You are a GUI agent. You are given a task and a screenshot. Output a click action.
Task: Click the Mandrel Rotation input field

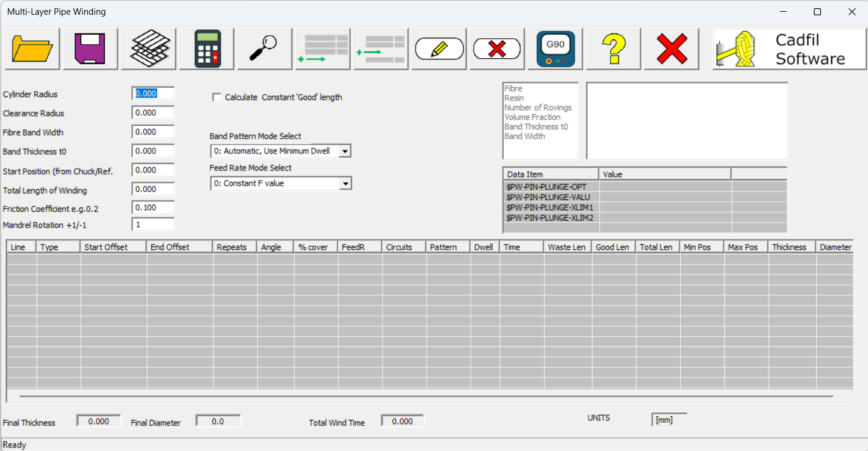pos(154,225)
